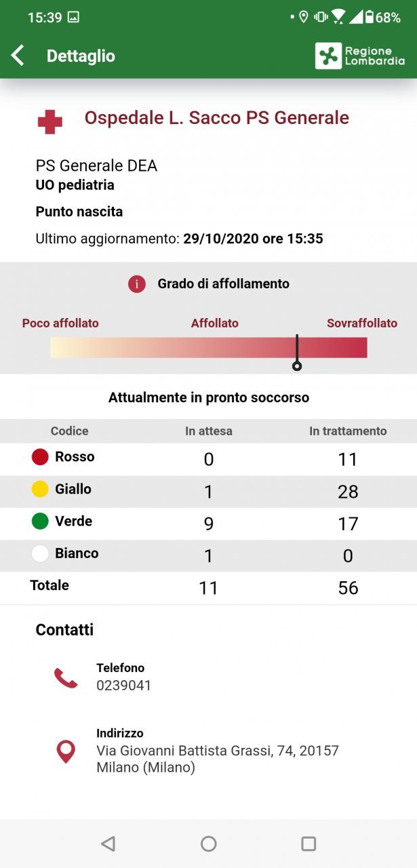Tap the back arrow in header

pyautogui.click(x=18, y=56)
